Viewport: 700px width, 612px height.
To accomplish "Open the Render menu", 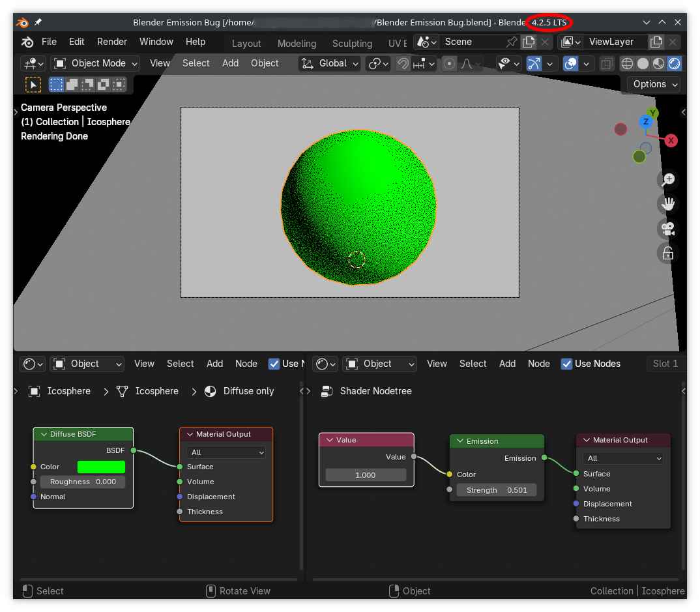I will (112, 42).
